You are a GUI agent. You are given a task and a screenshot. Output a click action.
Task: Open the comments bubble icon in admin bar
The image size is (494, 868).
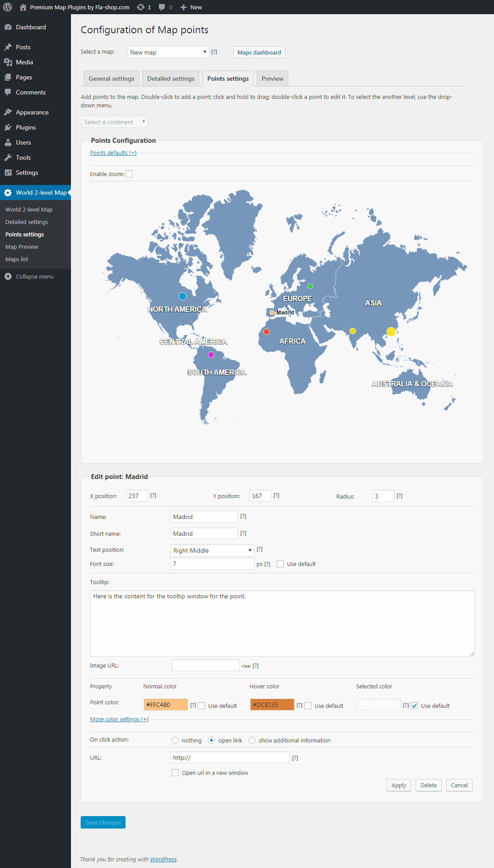point(162,7)
